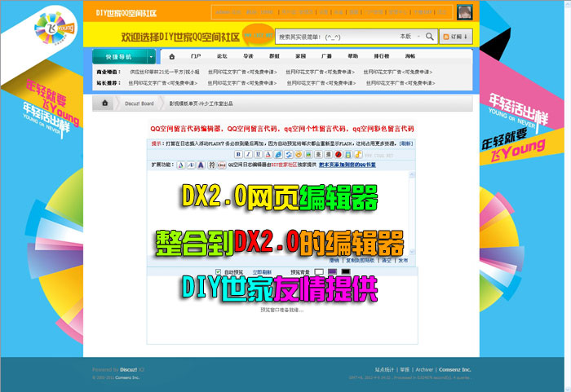
Task: Click the 立即刷新 refresh link
Action: click(x=262, y=272)
